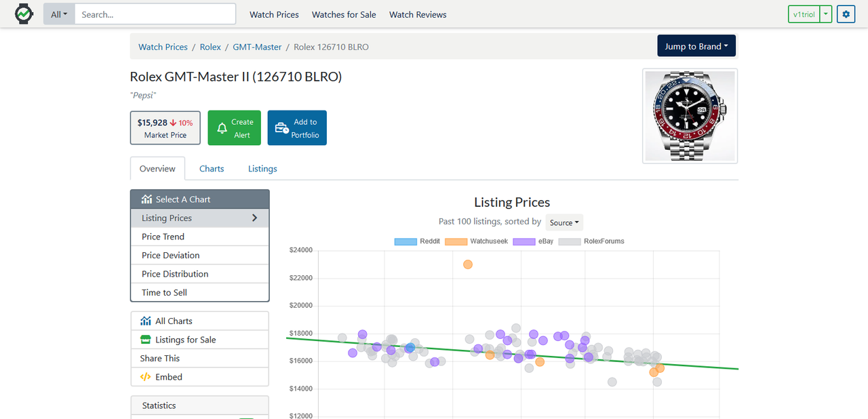Image resolution: width=868 pixels, height=419 pixels.
Task: Switch to the Charts tab
Action: 212,169
